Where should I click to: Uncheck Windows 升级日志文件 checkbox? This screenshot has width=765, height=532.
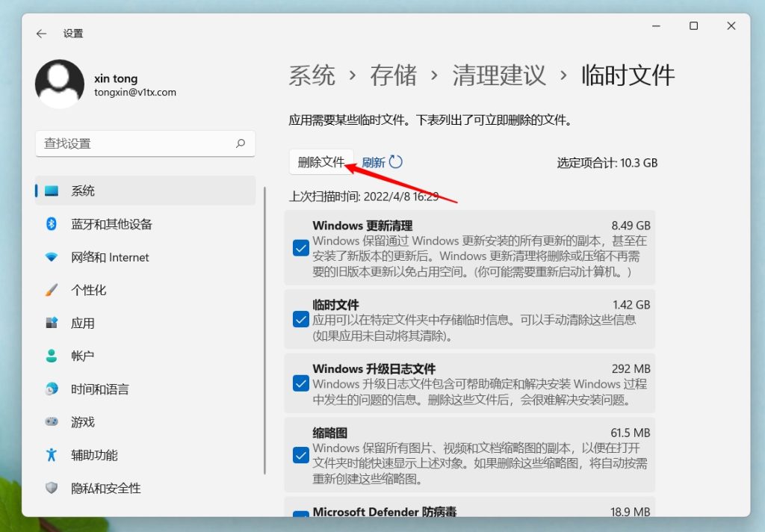click(301, 384)
